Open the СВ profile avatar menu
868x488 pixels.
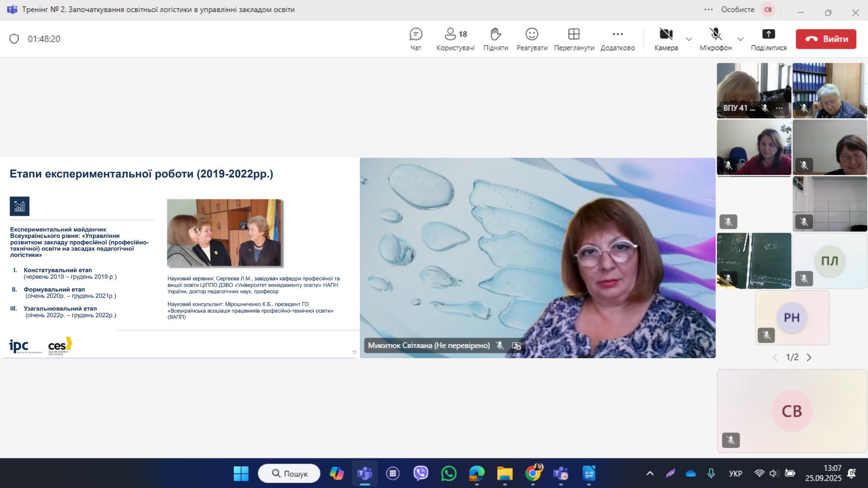click(x=768, y=9)
